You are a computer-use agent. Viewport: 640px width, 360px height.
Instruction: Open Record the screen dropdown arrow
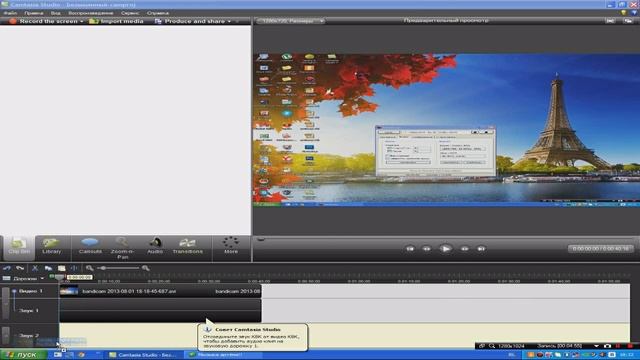click(x=82, y=21)
